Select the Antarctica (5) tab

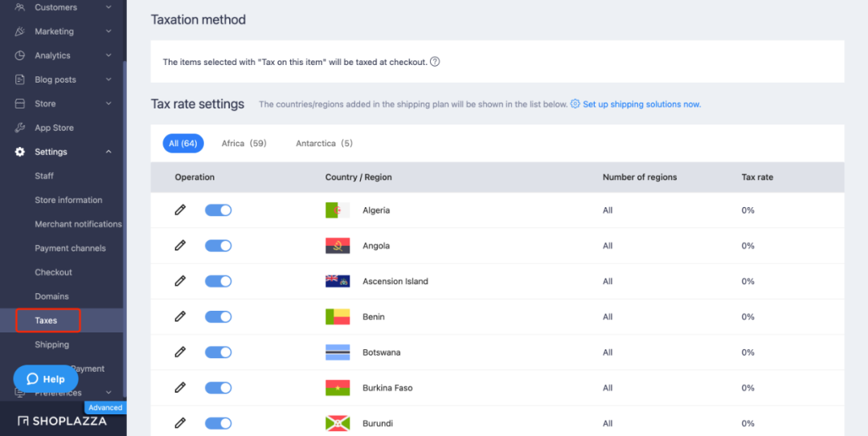(x=324, y=144)
